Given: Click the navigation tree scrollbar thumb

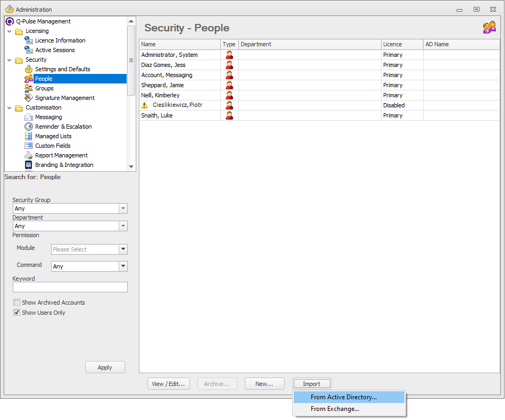Looking at the screenshot, I should pos(131,61).
